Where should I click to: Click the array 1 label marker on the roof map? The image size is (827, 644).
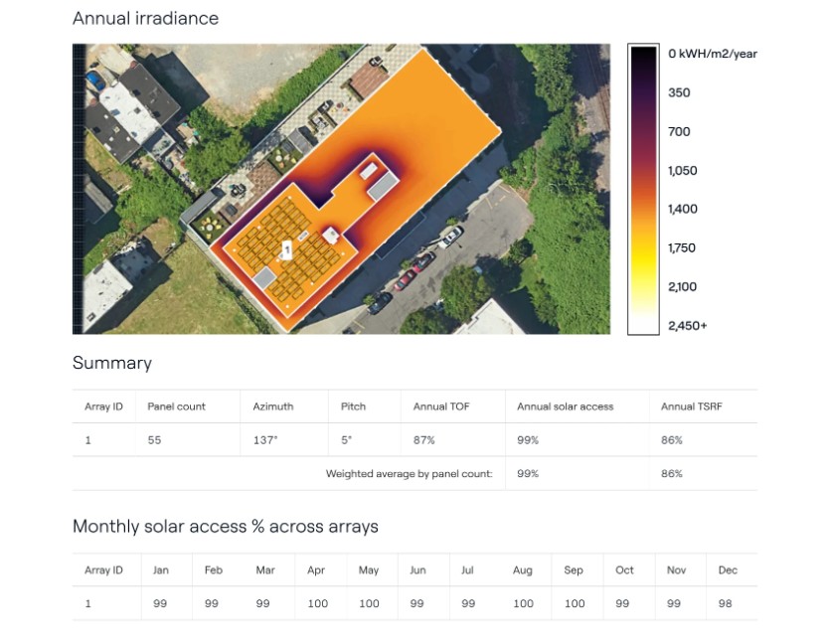[286, 250]
